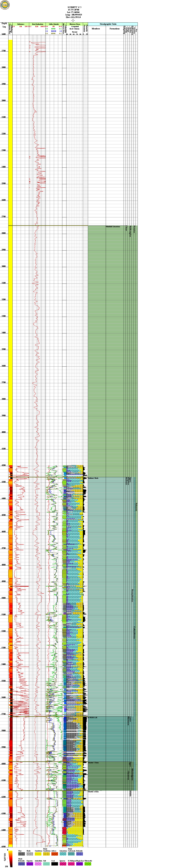Select the Gypsum lithology legend swatch
Viewport: 179px width, 868px height.
point(29,864)
